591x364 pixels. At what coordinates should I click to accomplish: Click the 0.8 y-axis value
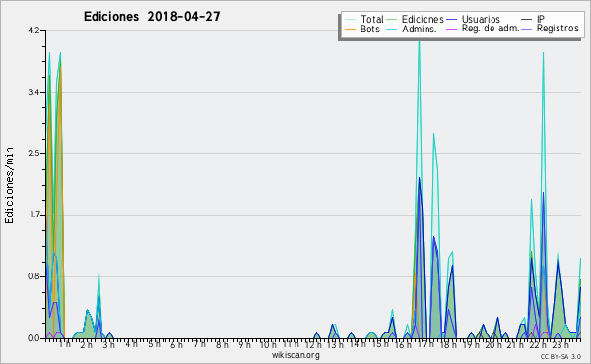tap(33, 276)
